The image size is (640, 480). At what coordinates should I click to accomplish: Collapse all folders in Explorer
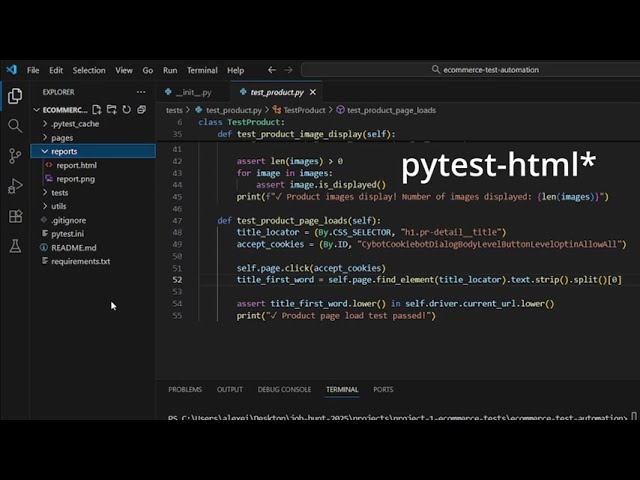141,109
